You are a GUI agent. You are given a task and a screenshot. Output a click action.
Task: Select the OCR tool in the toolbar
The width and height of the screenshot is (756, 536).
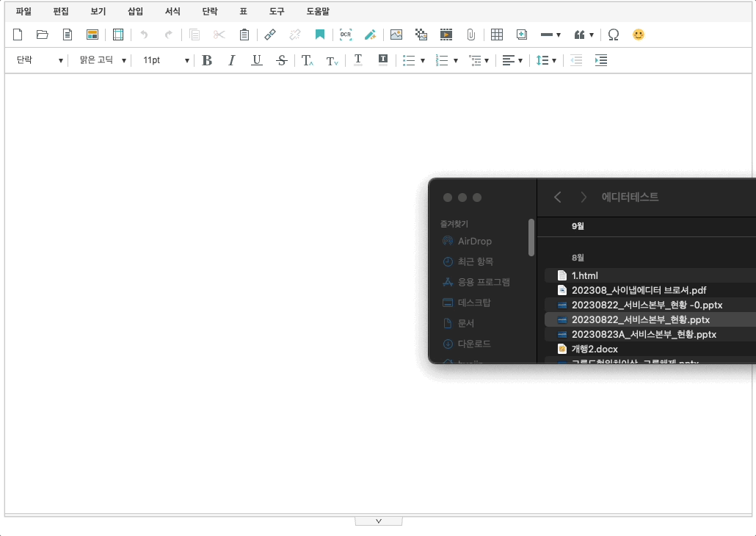[345, 35]
